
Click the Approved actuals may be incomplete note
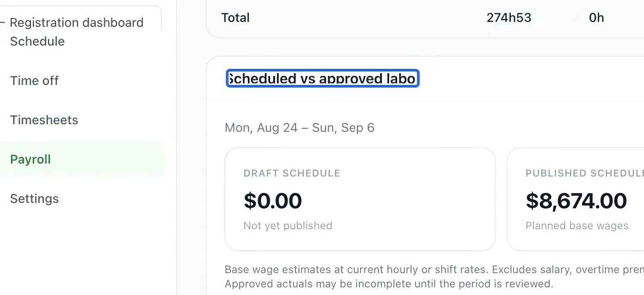coord(389,284)
